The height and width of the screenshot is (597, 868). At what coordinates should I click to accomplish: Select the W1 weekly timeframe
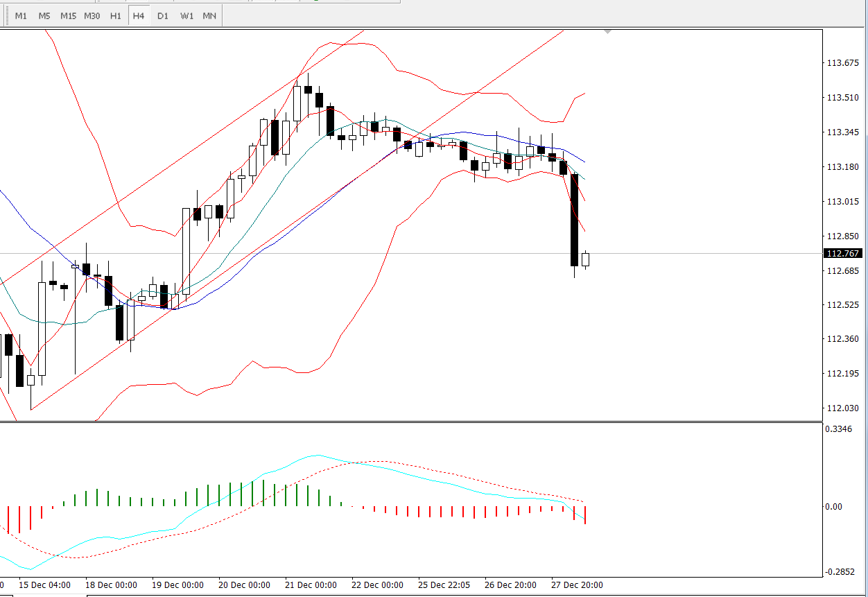click(x=186, y=15)
